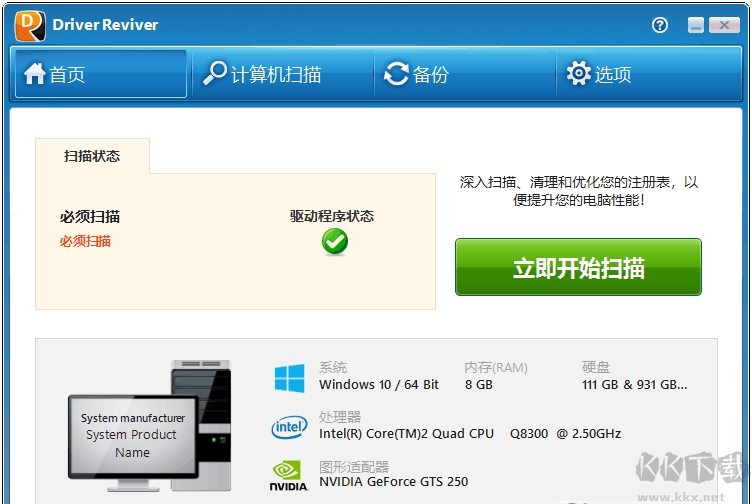The height and width of the screenshot is (504, 752).
Task: Click the computer system illustration
Action: pos(150,426)
